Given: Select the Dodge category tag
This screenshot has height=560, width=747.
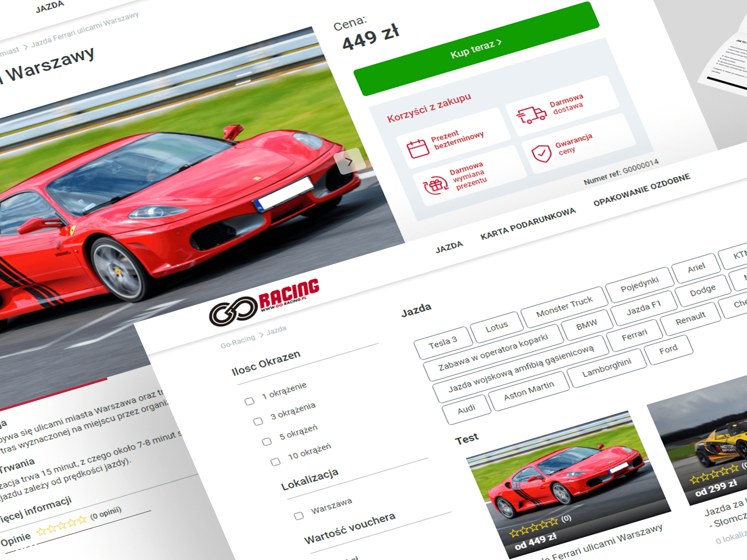Looking at the screenshot, I should click(x=702, y=290).
